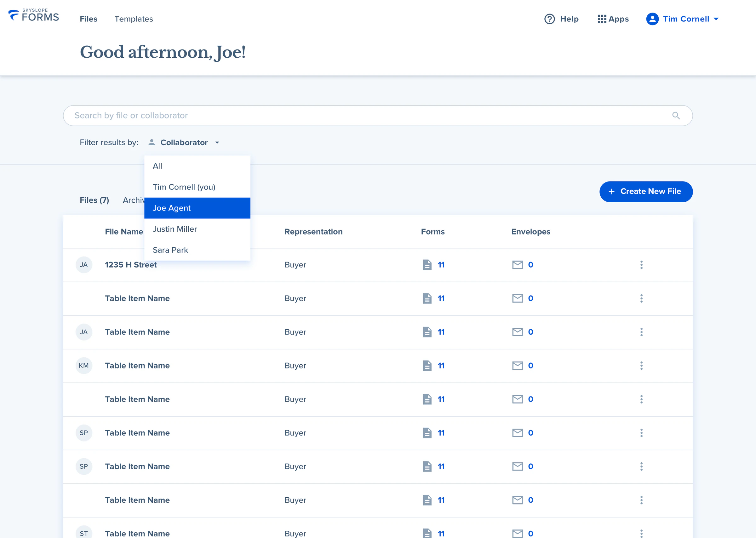Click the File Name column header
Viewport: 756px width, 538px height.
pyautogui.click(x=124, y=232)
